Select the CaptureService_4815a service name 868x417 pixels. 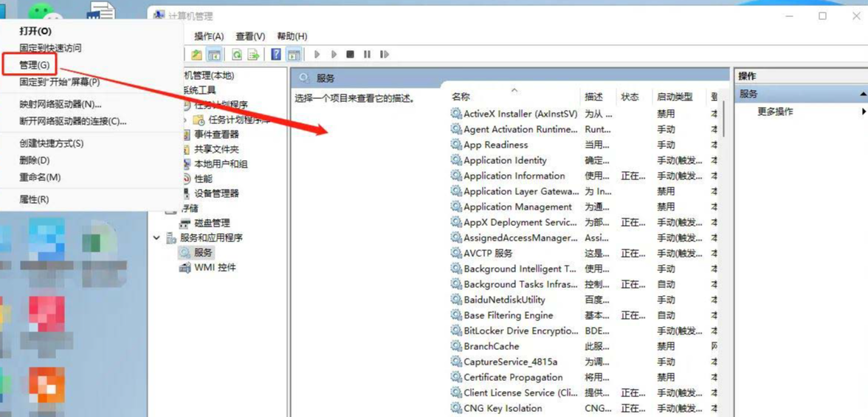click(x=511, y=362)
